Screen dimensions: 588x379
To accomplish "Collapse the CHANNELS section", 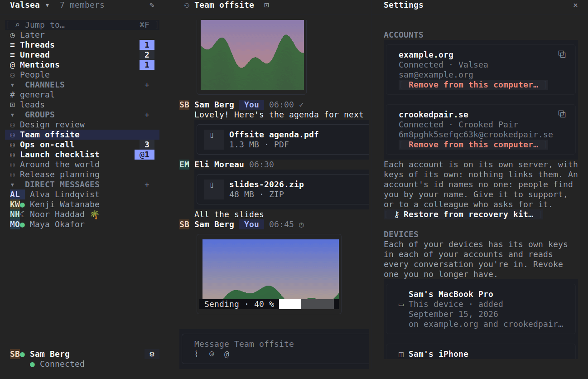I will pyautogui.click(x=13, y=85).
